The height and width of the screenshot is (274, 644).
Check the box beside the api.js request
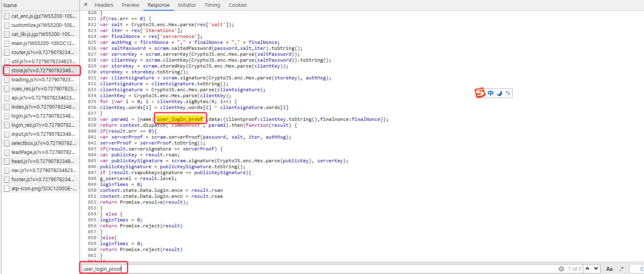[x=7, y=98]
